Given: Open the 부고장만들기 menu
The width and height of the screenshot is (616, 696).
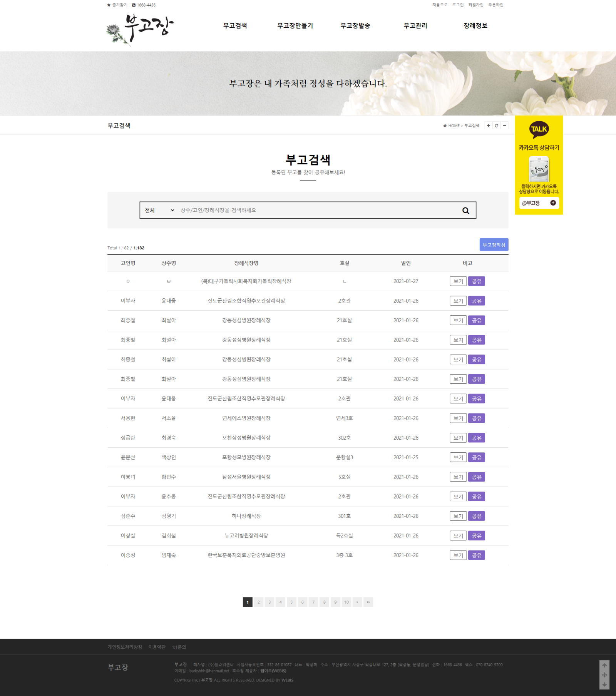Looking at the screenshot, I should [x=295, y=26].
